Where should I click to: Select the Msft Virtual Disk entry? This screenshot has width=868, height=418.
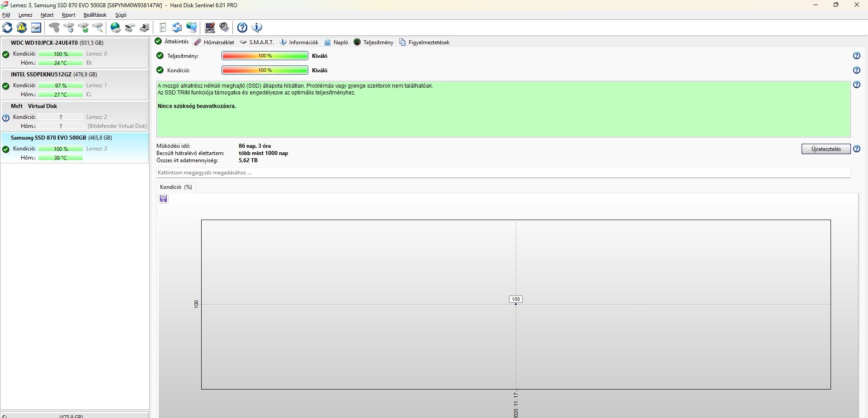click(75, 116)
